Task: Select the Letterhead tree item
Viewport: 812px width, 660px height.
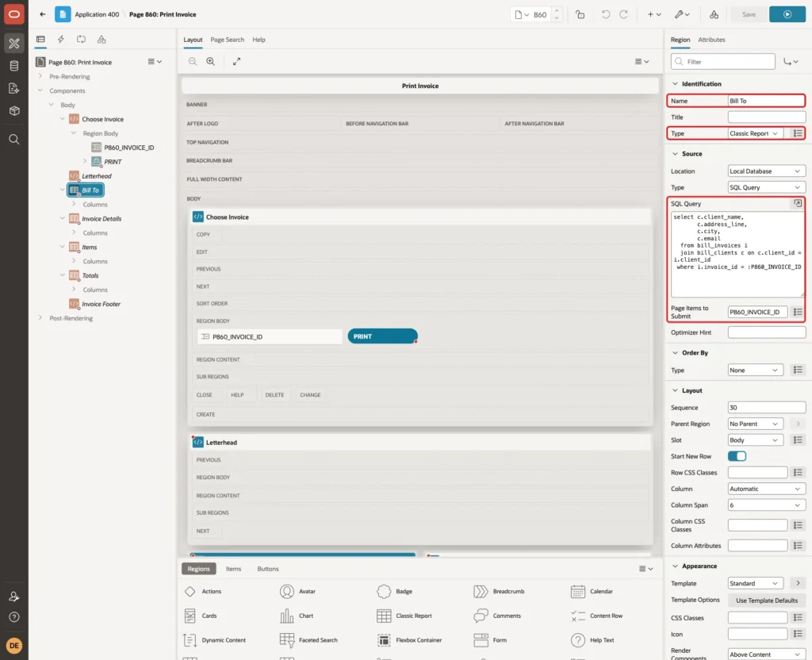Action: click(96, 176)
